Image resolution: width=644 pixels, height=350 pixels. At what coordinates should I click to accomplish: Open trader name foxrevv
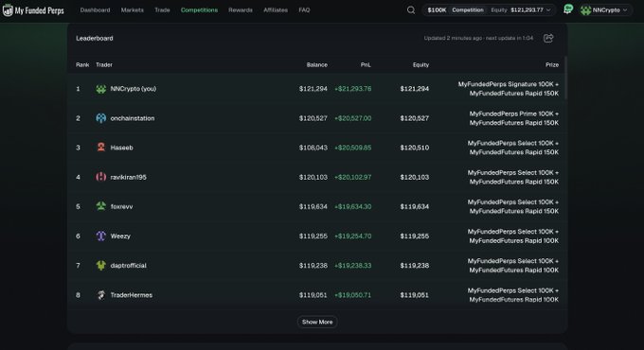121,207
